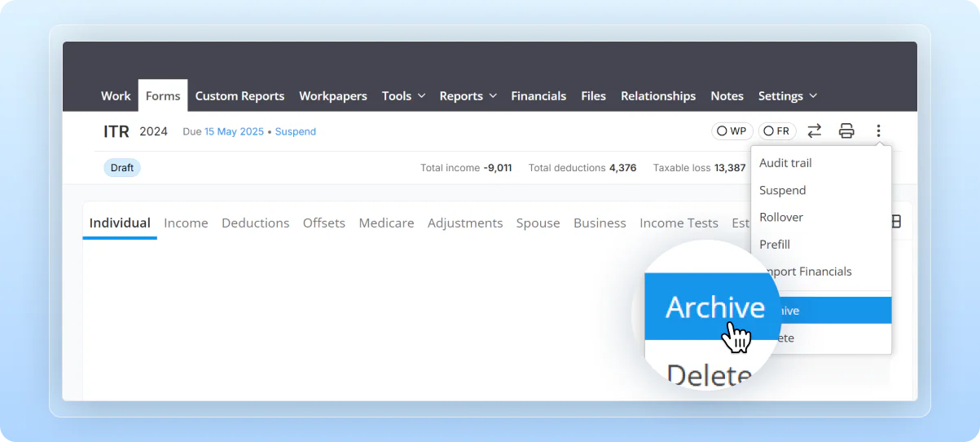Expand the Reports dropdown
The width and height of the screenshot is (980, 442).
click(x=468, y=96)
